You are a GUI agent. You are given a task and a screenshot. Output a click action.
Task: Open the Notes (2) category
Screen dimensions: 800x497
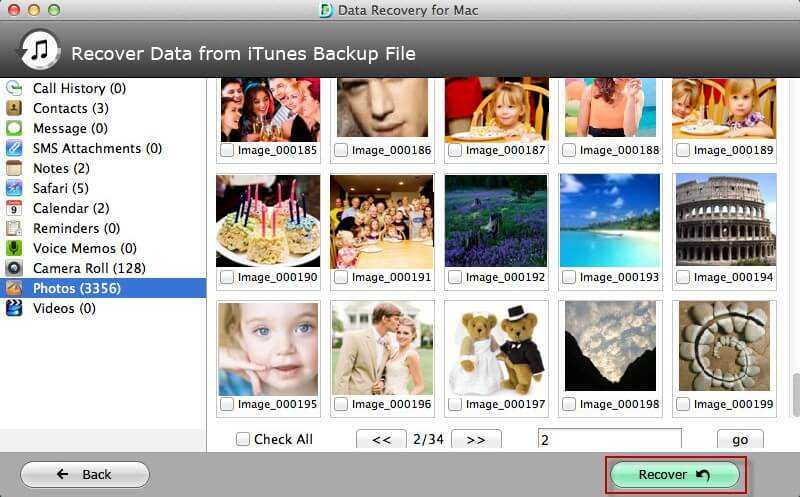(61, 168)
